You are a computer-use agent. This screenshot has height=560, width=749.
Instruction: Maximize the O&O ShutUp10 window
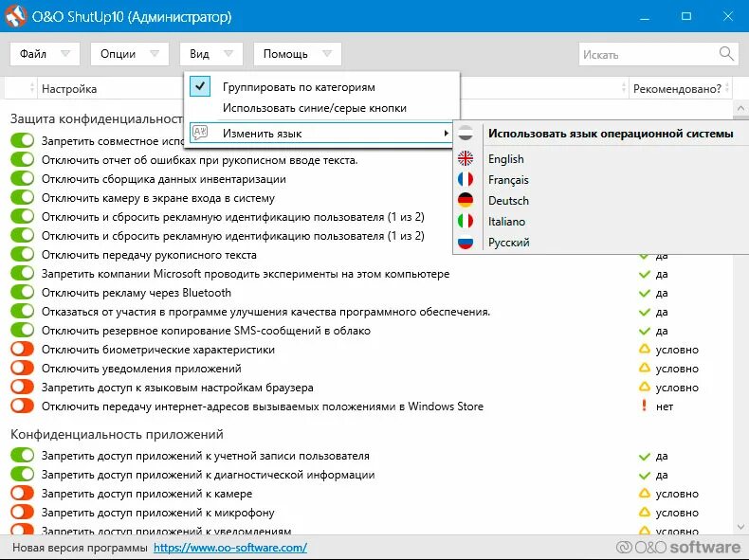[686, 16]
